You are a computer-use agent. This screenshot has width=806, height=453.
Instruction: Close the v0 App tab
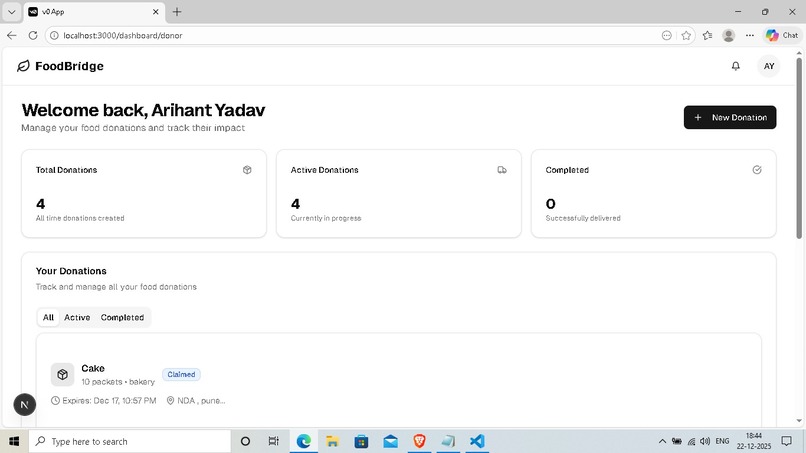[x=156, y=12]
